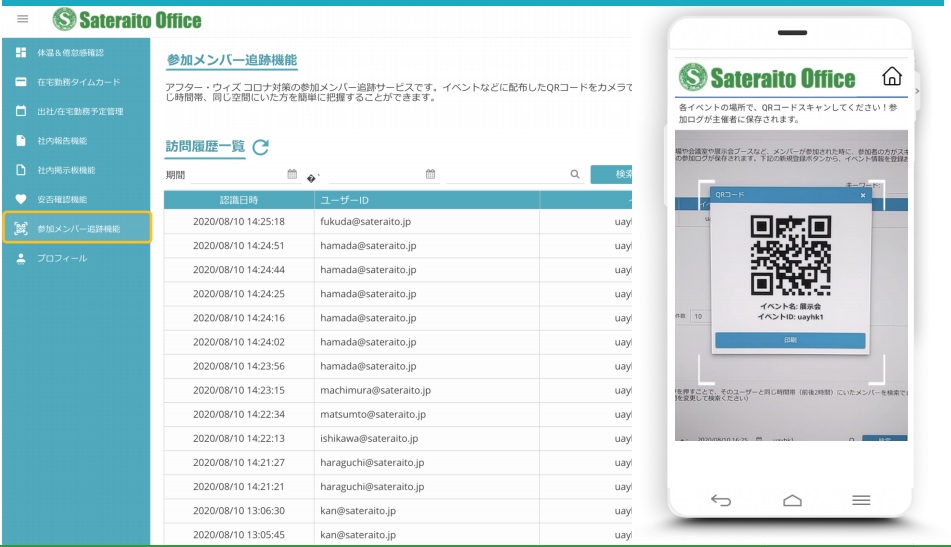
Task: Close the QRコード dialog on phone
Action: 862,195
